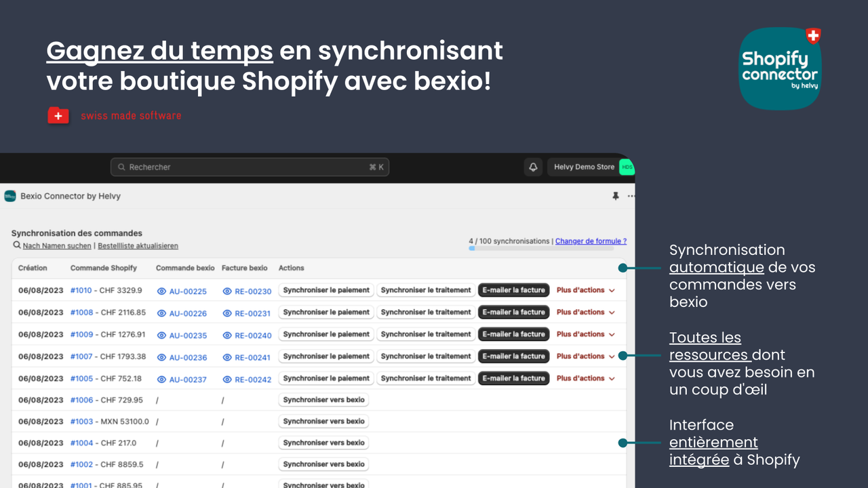The image size is (868, 488).
Task: View invoice RE-00230 eye icon
Action: pyautogui.click(x=227, y=291)
